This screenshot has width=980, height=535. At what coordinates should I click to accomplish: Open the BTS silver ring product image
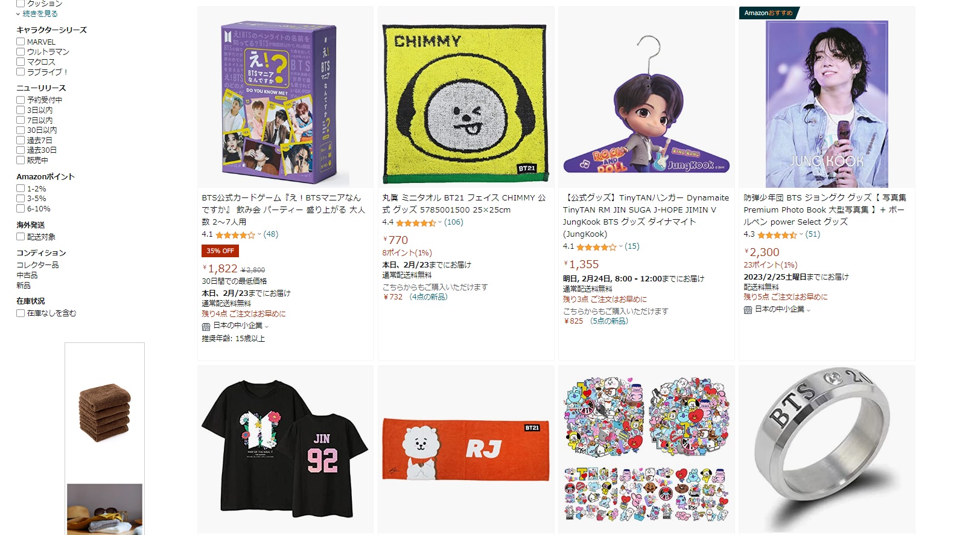coord(827,450)
